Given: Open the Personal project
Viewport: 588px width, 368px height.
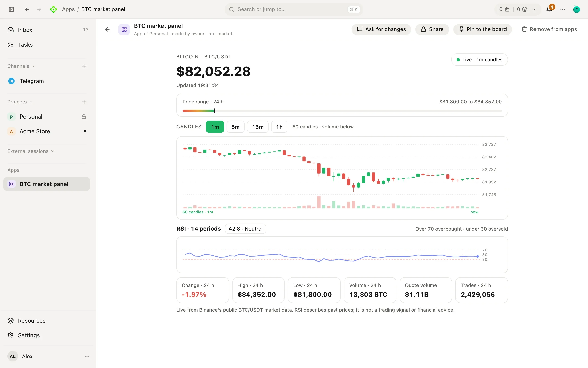Looking at the screenshot, I should point(47,117).
